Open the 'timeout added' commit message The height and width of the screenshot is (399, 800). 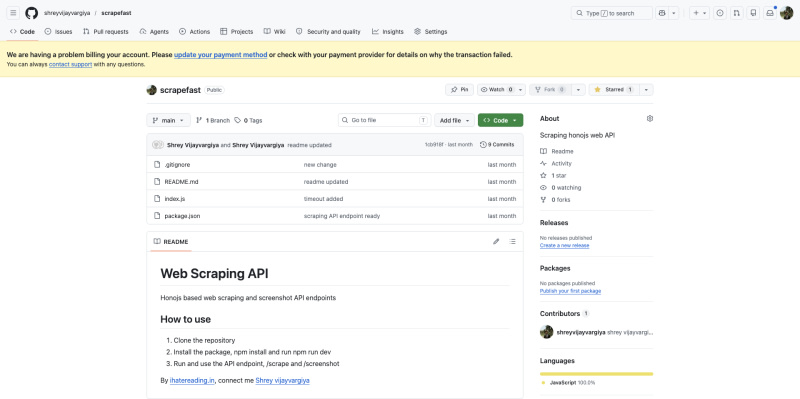(323, 199)
